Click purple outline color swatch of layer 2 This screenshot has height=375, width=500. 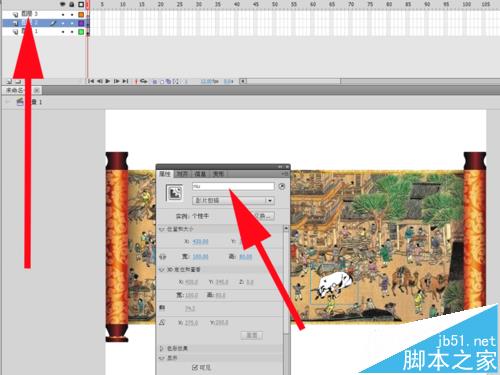(x=81, y=23)
